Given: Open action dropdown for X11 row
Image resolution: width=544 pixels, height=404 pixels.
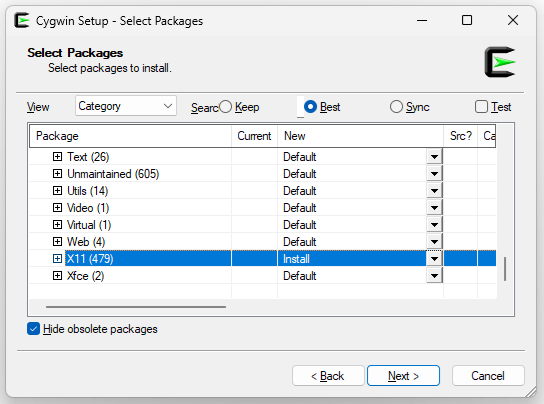Looking at the screenshot, I should [434, 259].
